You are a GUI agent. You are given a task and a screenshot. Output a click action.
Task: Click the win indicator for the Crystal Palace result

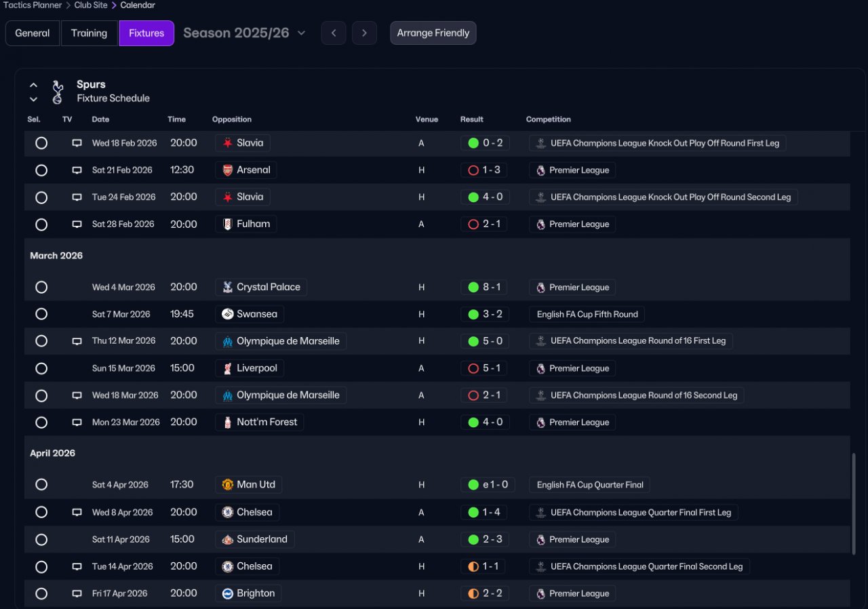[x=473, y=287]
